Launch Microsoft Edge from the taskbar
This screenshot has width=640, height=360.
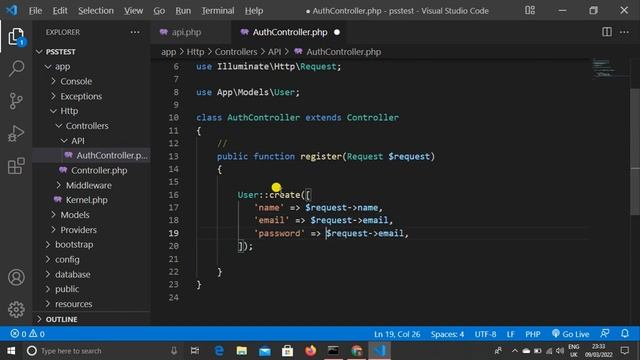click(219, 351)
